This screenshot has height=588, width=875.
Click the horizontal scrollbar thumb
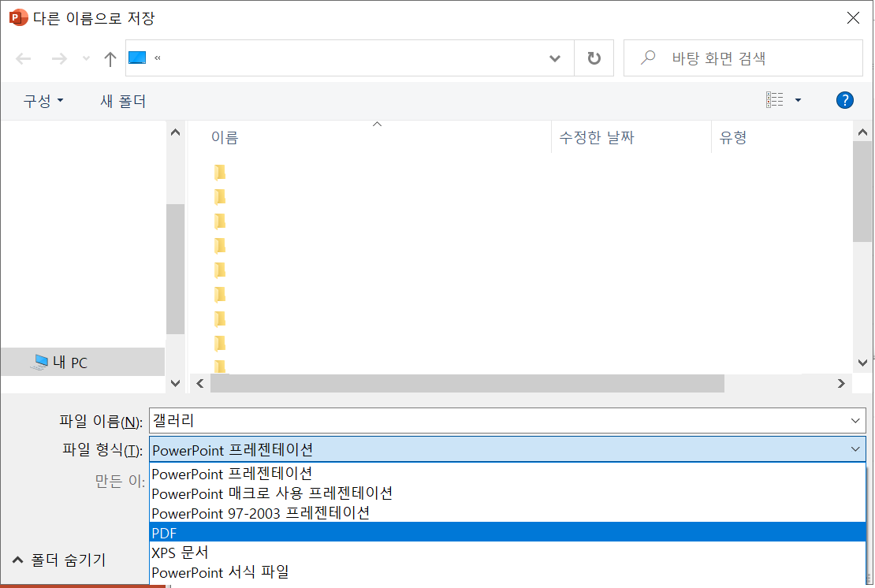click(x=467, y=383)
